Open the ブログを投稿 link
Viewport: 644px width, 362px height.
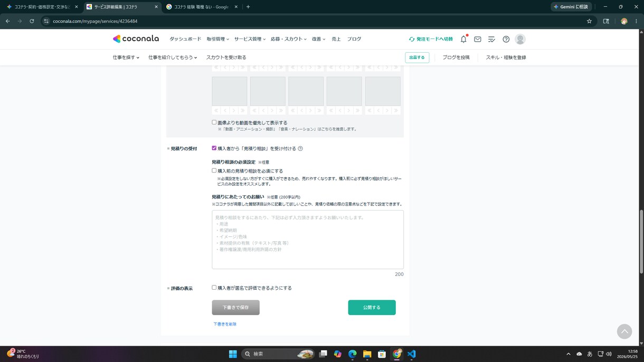pyautogui.click(x=456, y=57)
